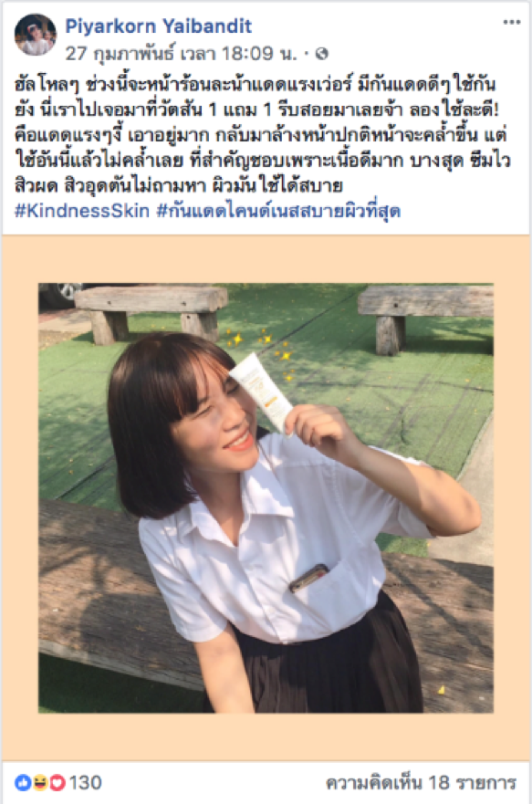Click the wooden bench at photo's upper right
The width and height of the screenshot is (532, 804).
click(425, 316)
